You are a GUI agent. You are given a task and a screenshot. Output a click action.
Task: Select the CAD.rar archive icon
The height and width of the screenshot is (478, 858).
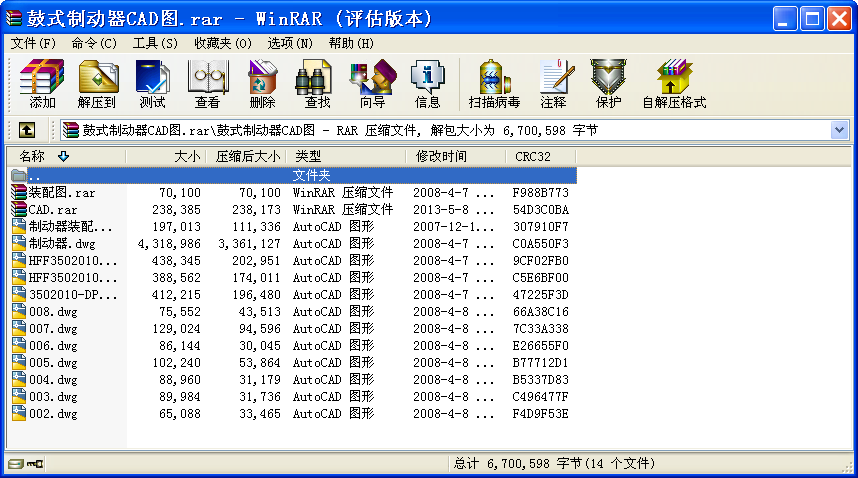pyautogui.click(x=19, y=209)
